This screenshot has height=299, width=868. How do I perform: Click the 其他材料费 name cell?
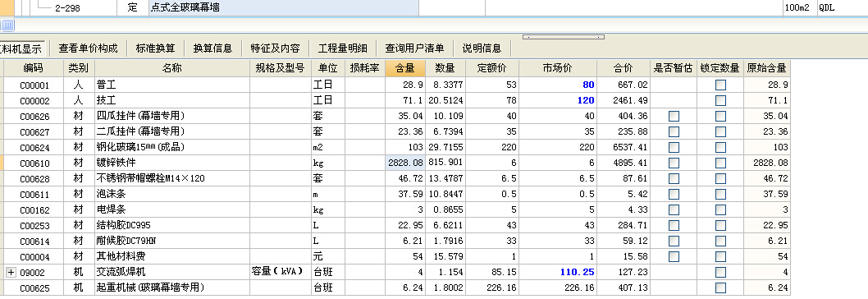pyautogui.click(x=172, y=256)
